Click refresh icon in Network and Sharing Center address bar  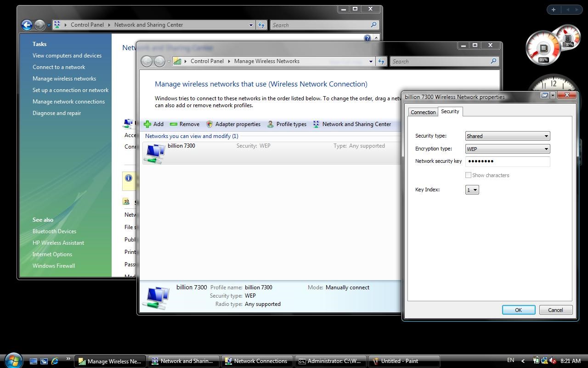(261, 25)
